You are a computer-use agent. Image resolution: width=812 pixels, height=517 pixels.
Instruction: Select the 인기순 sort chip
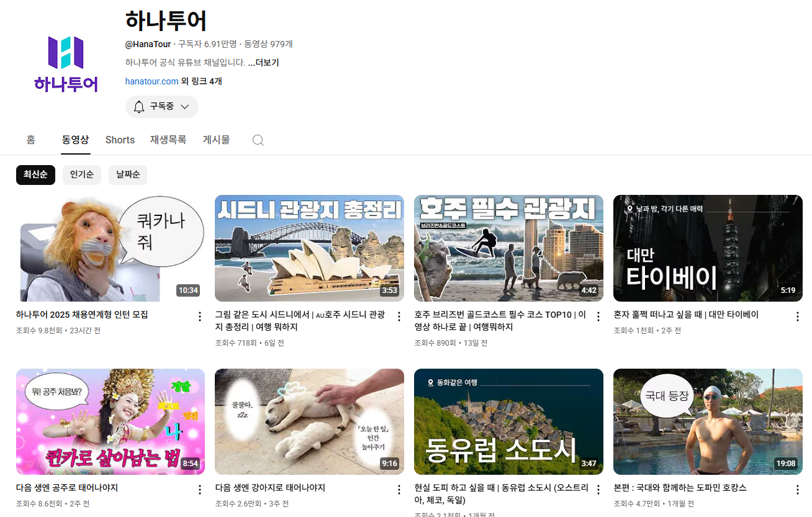pyautogui.click(x=82, y=175)
